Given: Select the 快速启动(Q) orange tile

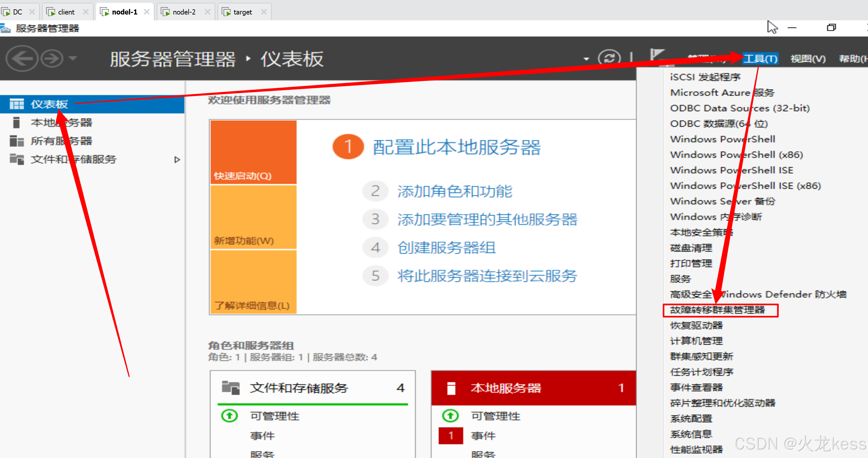Looking at the screenshot, I should (253, 152).
